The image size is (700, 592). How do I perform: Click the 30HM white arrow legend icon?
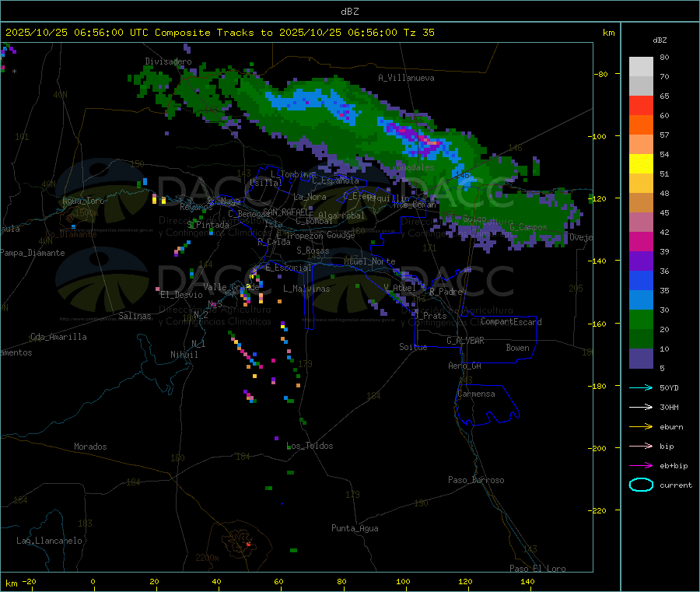click(x=641, y=407)
